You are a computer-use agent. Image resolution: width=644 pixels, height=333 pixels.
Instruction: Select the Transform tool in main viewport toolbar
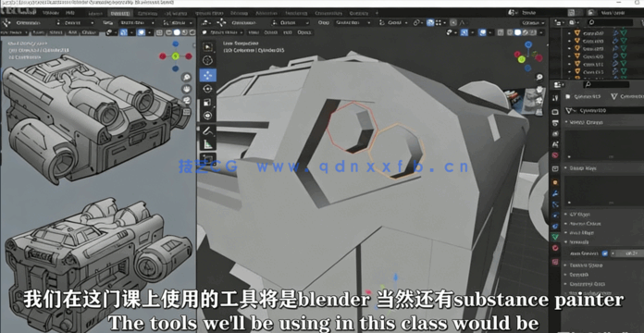(x=208, y=117)
